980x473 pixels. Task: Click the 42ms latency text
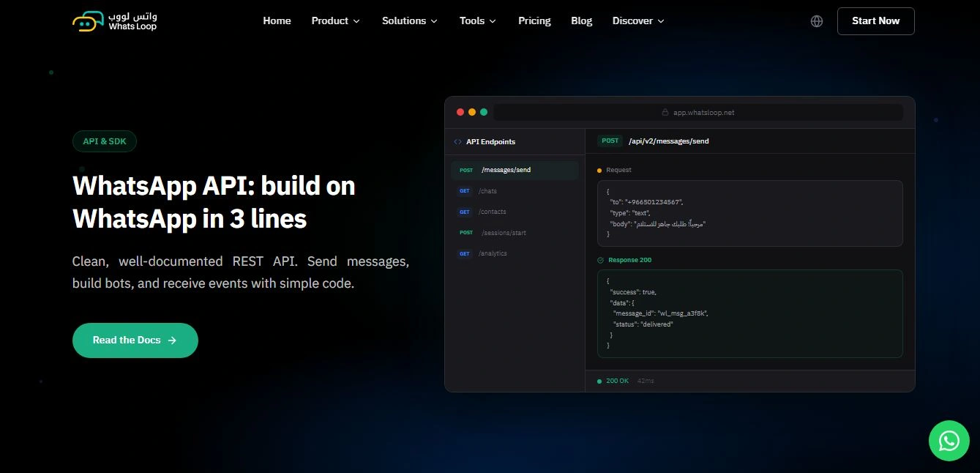(646, 381)
